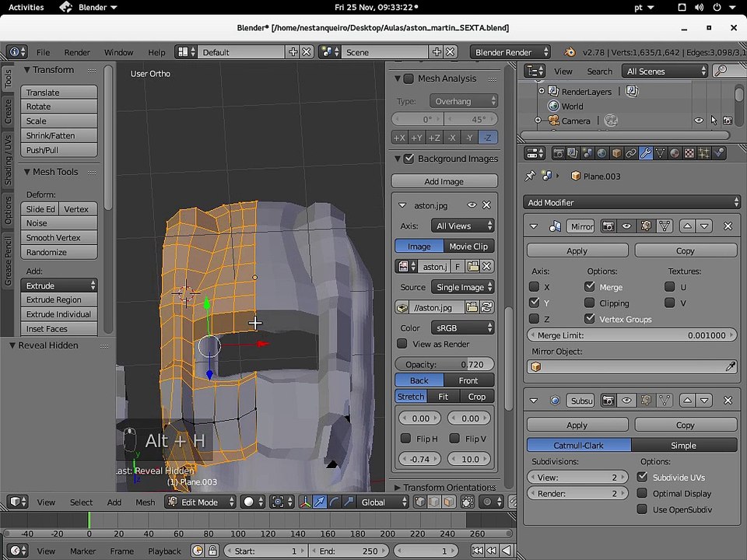Open the File menu
This screenshot has width=747, height=560.
coord(43,52)
